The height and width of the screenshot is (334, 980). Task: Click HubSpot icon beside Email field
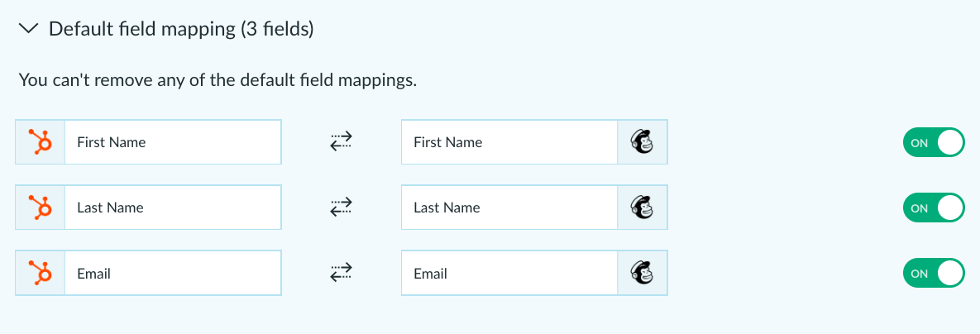pos(40,273)
